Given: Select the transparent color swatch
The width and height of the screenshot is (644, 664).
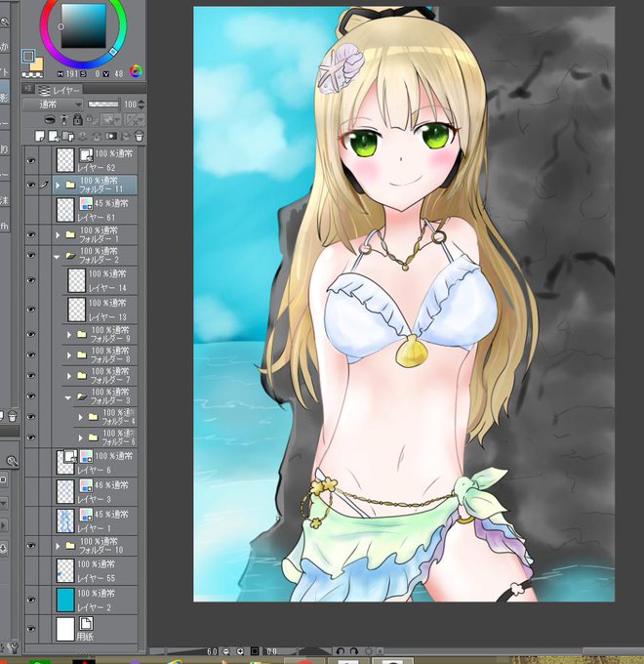Looking at the screenshot, I should click(32, 75).
